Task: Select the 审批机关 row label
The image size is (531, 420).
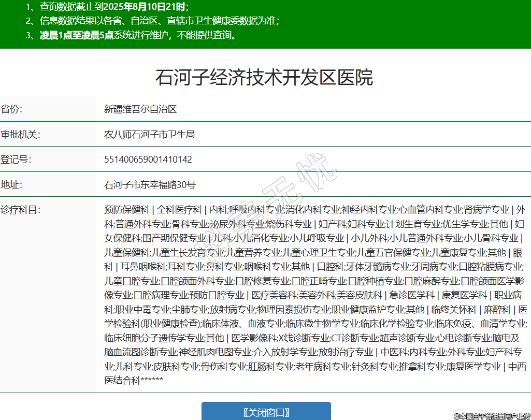Action: click(x=21, y=134)
